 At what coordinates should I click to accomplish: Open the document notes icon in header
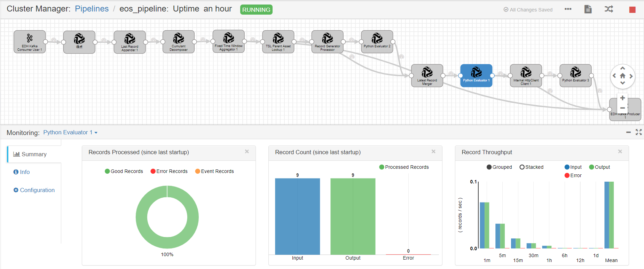pyautogui.click(x=588, y=9)
